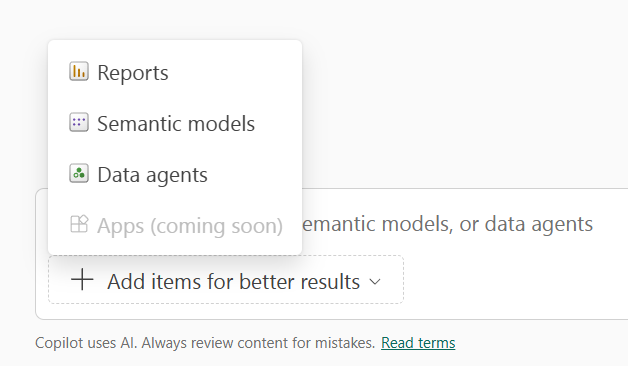Click Apps (coming soon) entry

(175, 225)
